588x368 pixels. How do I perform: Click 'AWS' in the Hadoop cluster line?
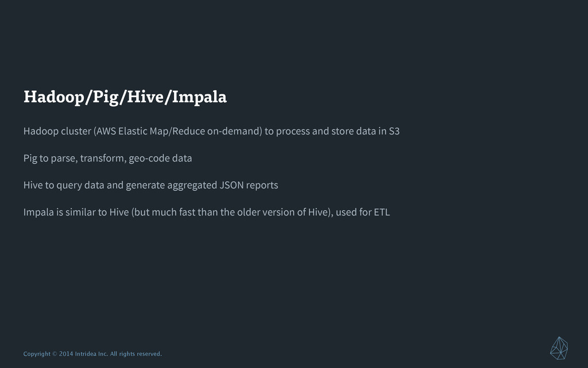106,131
